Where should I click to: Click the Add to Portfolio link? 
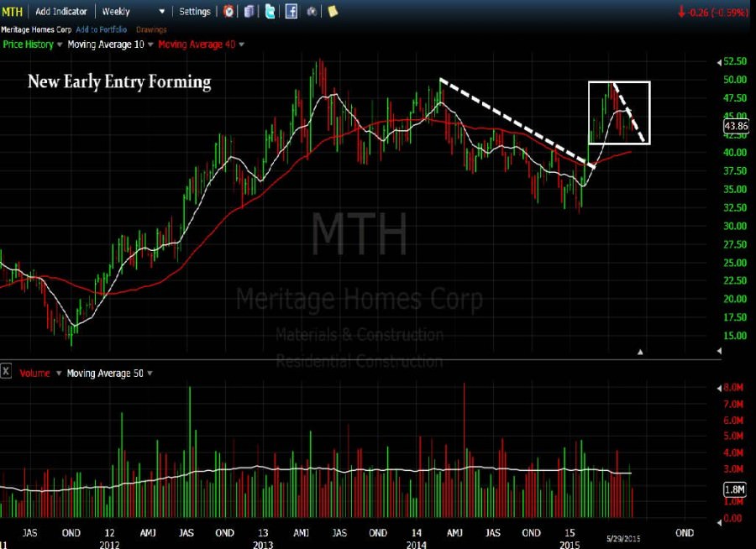(x=102, y=29)
